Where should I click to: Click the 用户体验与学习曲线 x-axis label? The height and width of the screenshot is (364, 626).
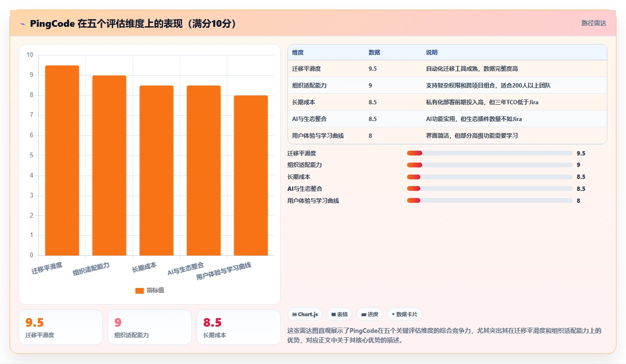pos(224,271)
